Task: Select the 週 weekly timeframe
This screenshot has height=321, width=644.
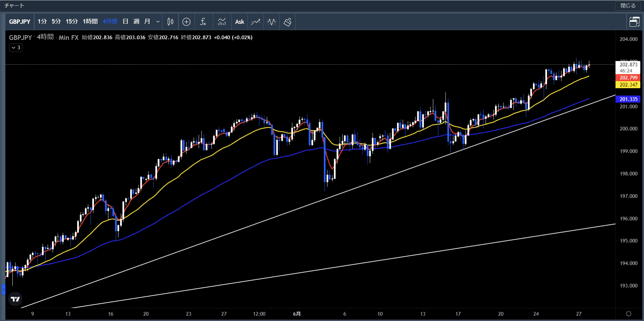Action: [x=136, y=21]
